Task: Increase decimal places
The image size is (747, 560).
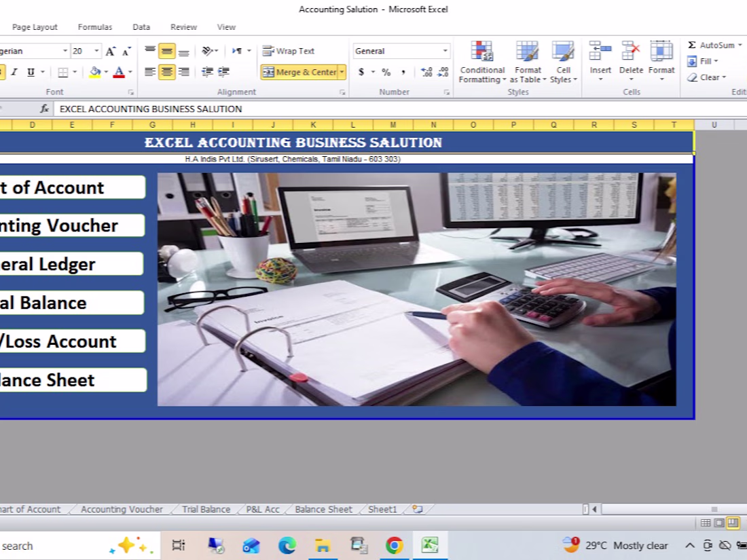Action: tap(426, 72)
